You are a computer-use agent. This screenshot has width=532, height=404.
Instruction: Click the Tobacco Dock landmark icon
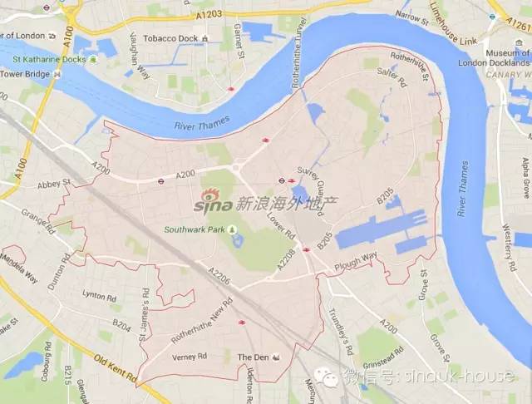pyautogui.click(x=204, y=39)
